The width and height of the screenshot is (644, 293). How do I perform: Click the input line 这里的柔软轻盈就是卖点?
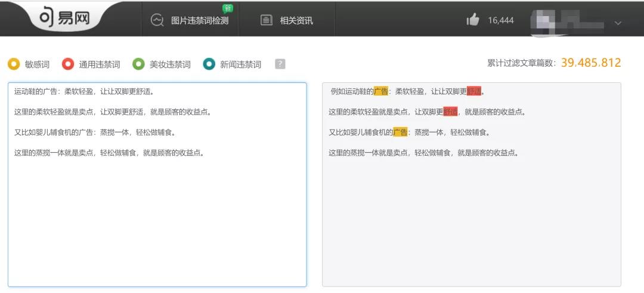pyautogui.click(x=114, y=112)
